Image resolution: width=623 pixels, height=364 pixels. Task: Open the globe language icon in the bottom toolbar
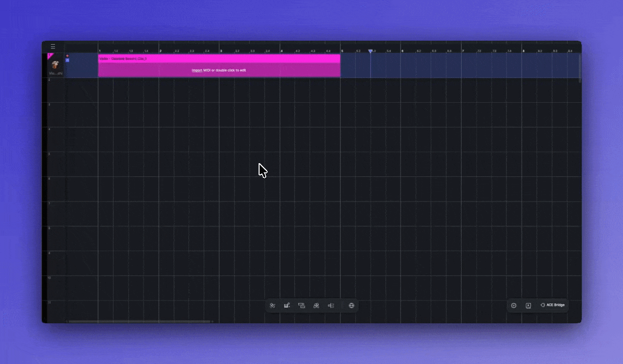[351, 306]
